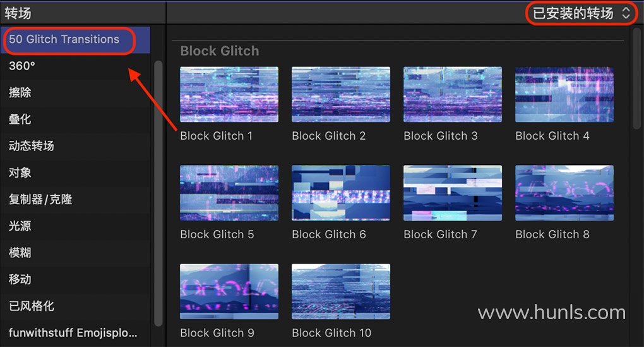Open the 动态转场 category
This screenshot has height=347, width=644.
point(75,146)
